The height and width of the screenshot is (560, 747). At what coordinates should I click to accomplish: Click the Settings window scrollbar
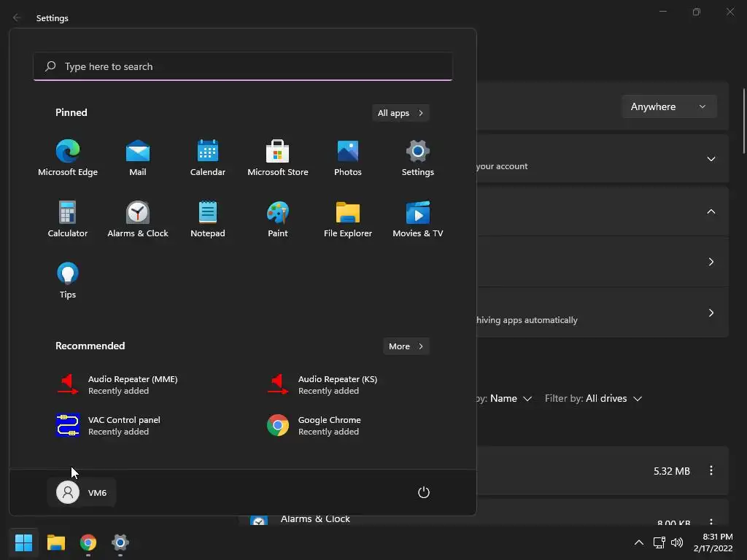744,121
